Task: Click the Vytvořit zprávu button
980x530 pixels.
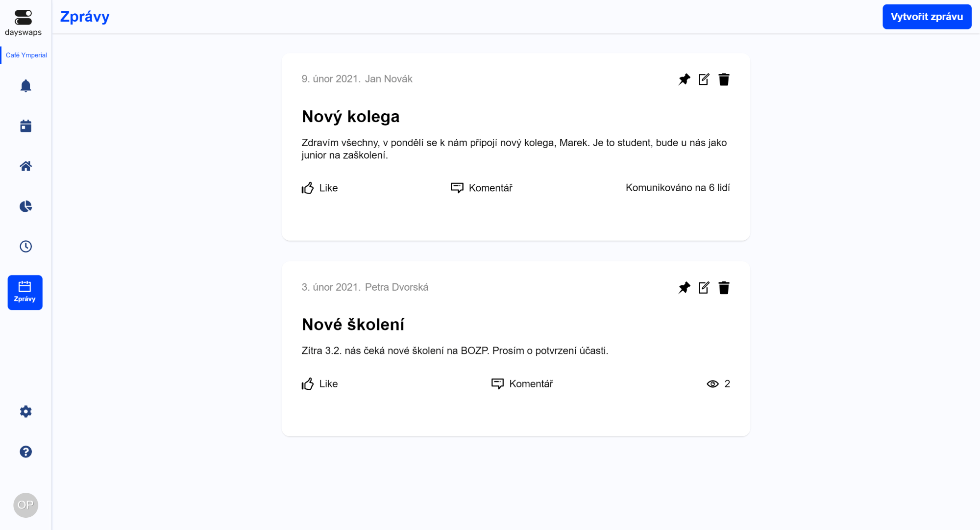Action: (x=927, y=17)
